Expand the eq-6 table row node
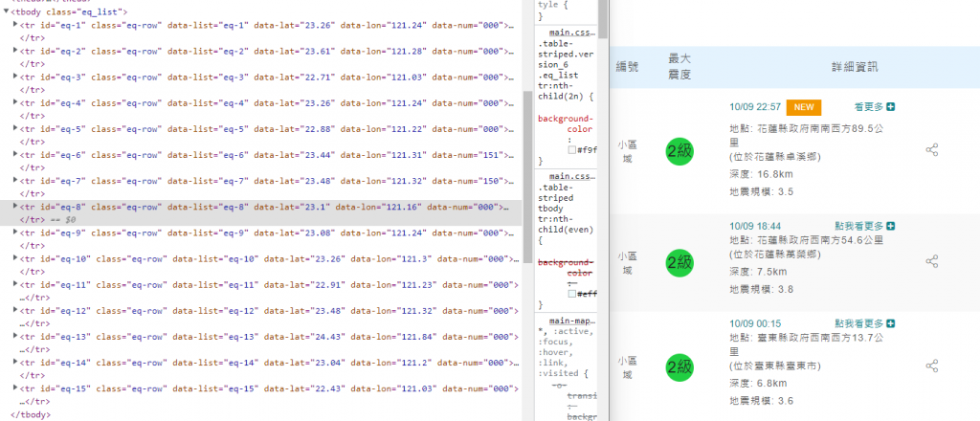 tap(15, 154)
